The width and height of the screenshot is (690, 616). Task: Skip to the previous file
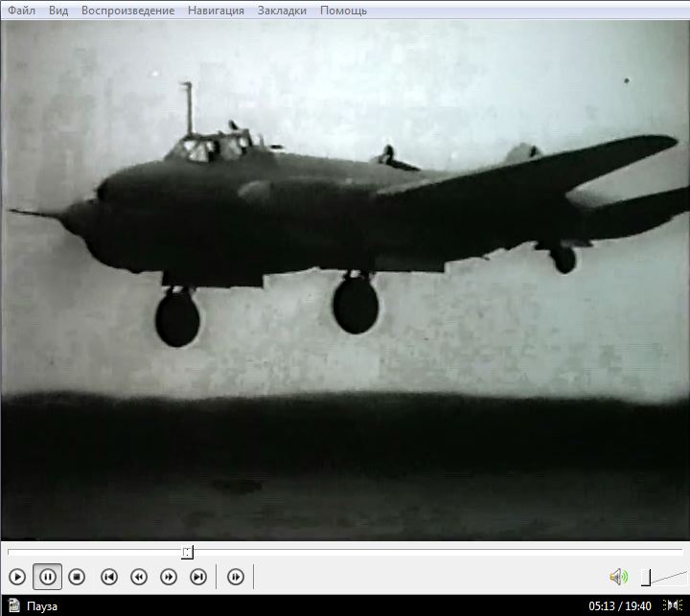click(109, 577)
